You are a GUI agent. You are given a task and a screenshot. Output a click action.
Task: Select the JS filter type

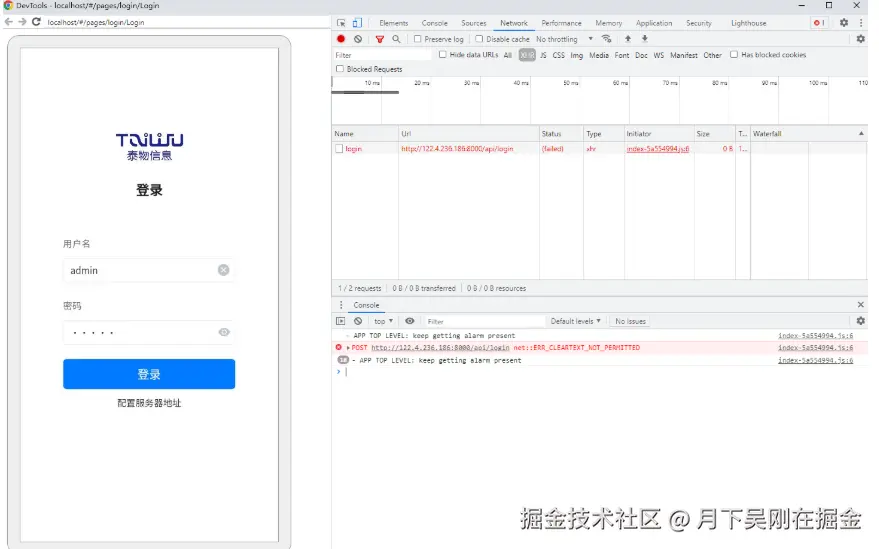pos(543,55)
